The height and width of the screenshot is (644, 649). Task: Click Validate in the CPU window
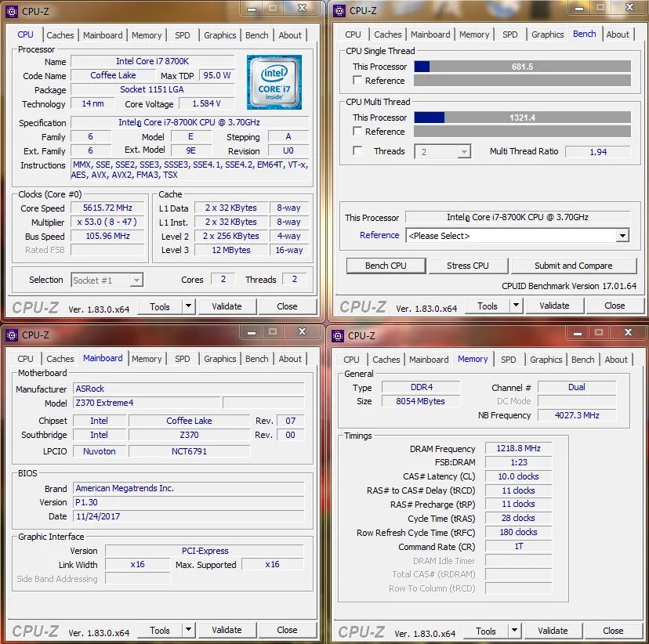[227, 306]
